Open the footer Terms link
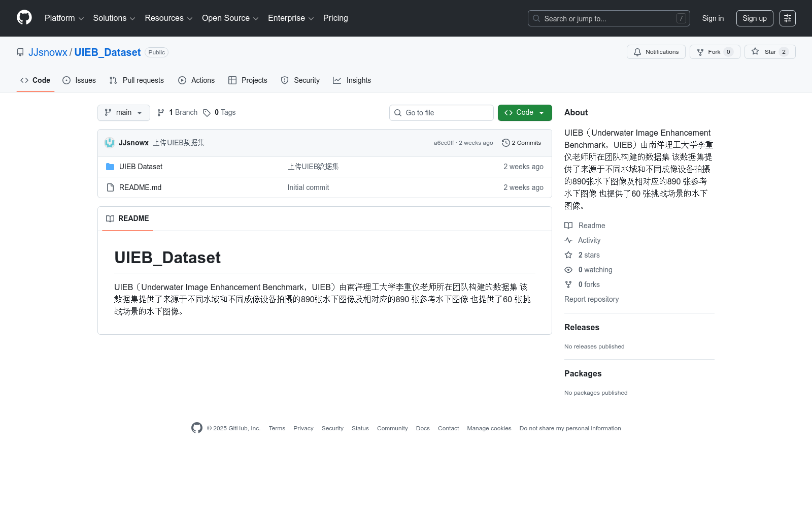This screenshot has height=508, width=812. pyautogui.click(x=277, y=428)
